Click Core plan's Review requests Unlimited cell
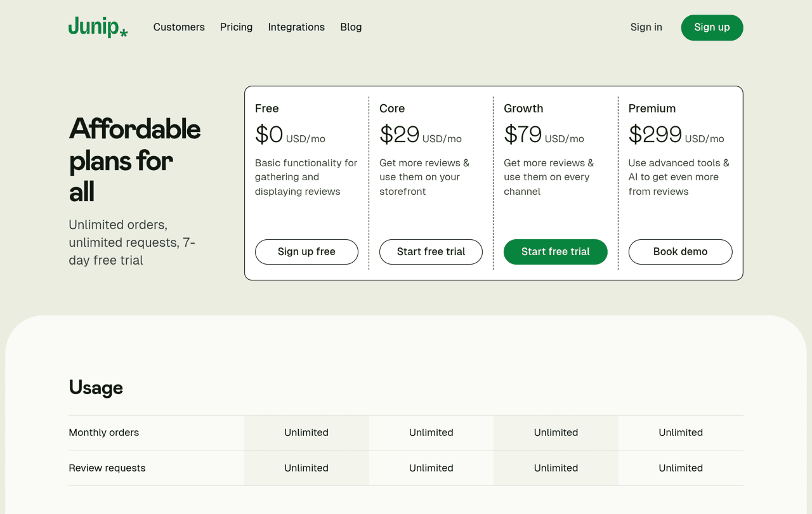The height and width of the screenshot is (514, 812). (431, 468)
